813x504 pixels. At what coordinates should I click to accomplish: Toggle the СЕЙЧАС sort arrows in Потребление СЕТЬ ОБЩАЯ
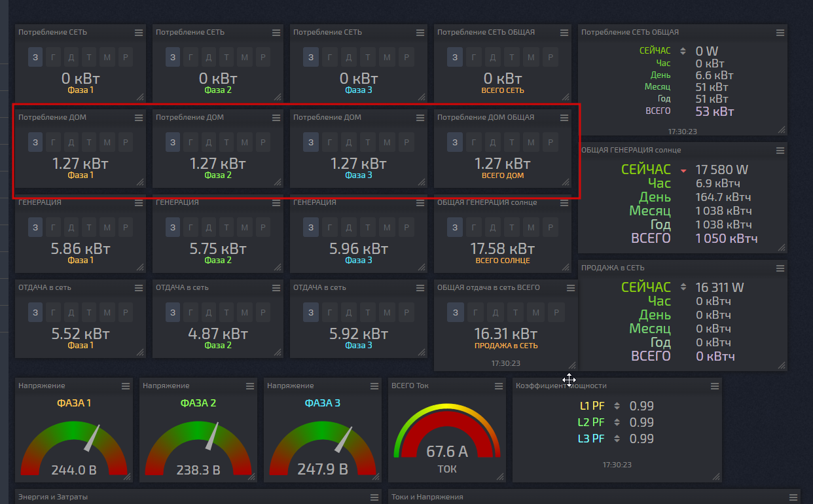click(x=683, y=51)
